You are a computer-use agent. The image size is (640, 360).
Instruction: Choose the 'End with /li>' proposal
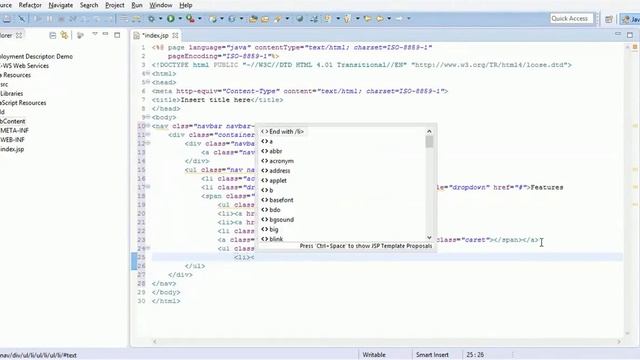[x=282, y=131]
